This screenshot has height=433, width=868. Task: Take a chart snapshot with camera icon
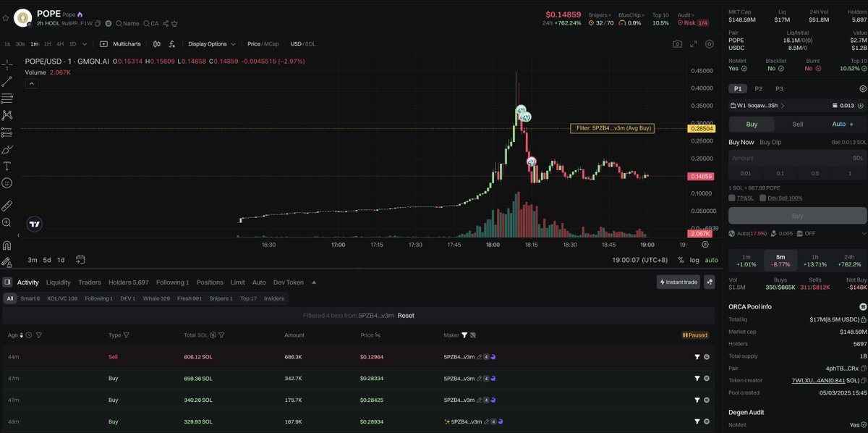pyautogui.click(x=677, y=44)
